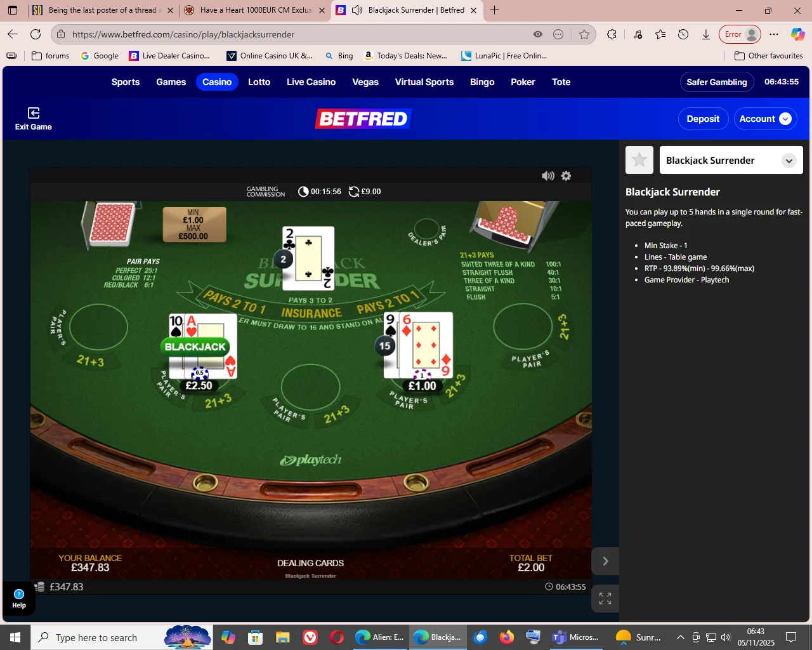Open the browser tab actions menu

tap(13, 10)
